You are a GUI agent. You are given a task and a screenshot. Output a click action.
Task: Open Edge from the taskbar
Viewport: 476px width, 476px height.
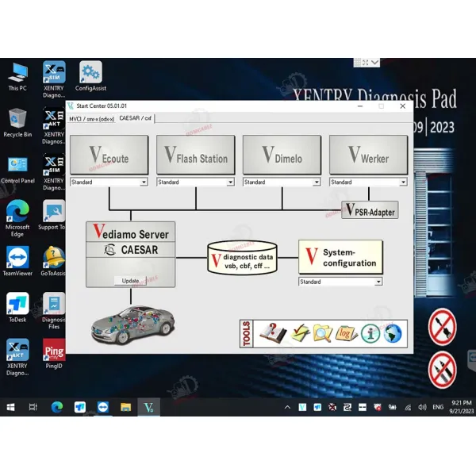pos(57,407)
